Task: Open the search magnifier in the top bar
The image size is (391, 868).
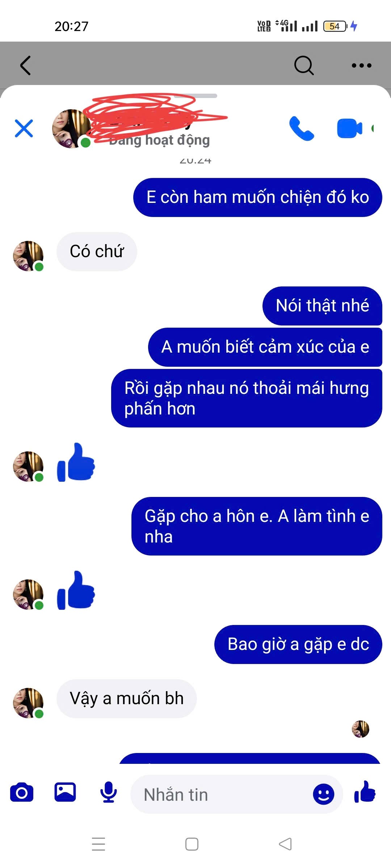Action: (304, 65)
